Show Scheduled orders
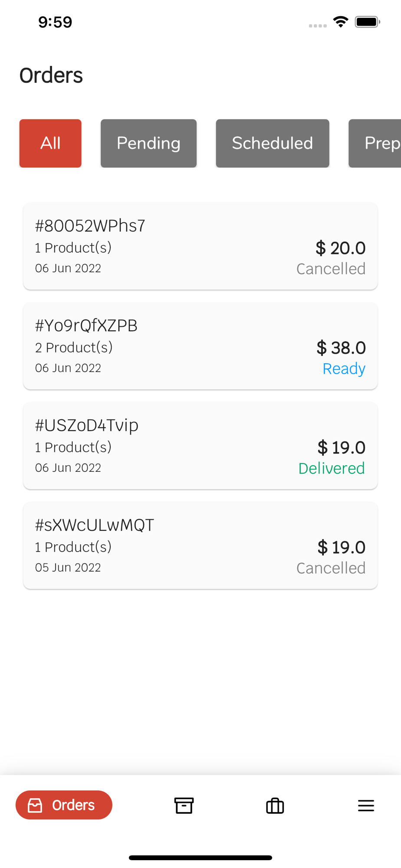This screenshot has height=868, width=401. coord(273,143)
